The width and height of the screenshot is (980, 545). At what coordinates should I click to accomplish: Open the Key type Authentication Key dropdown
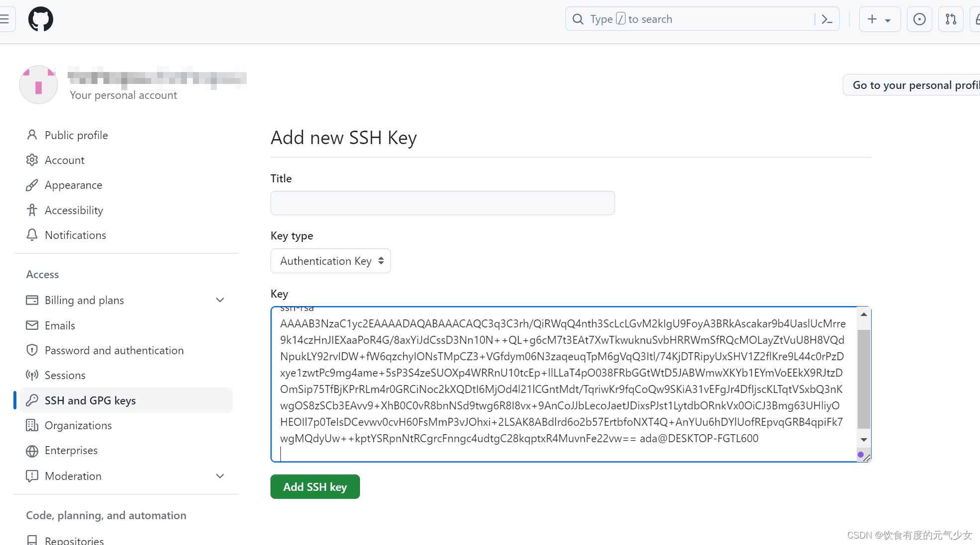(331, 261)
